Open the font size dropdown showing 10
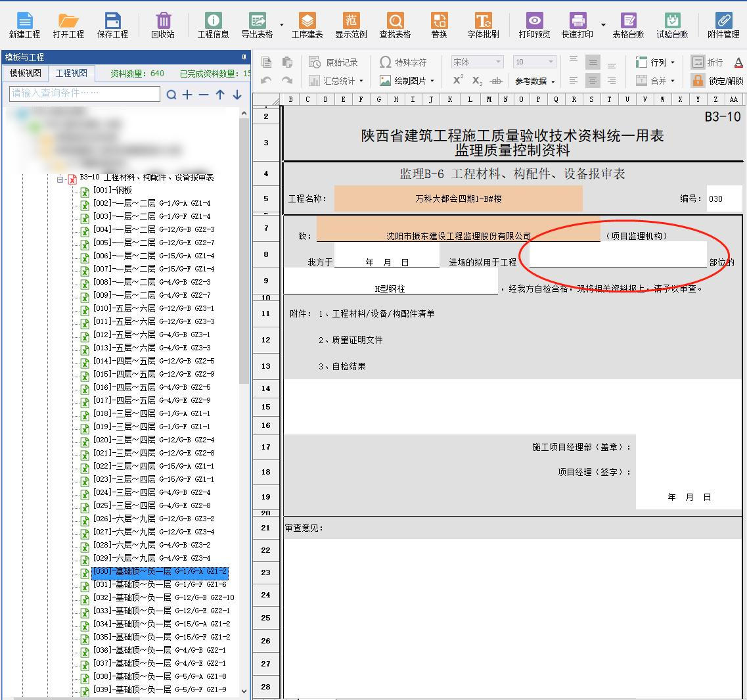This screenshot has width=747, height=700. click(535, 62)
